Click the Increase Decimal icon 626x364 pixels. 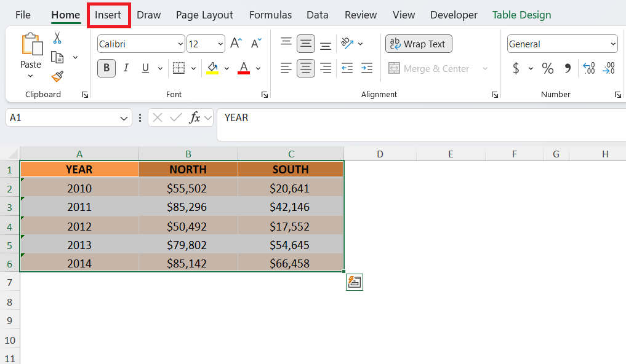pos(588,68)
